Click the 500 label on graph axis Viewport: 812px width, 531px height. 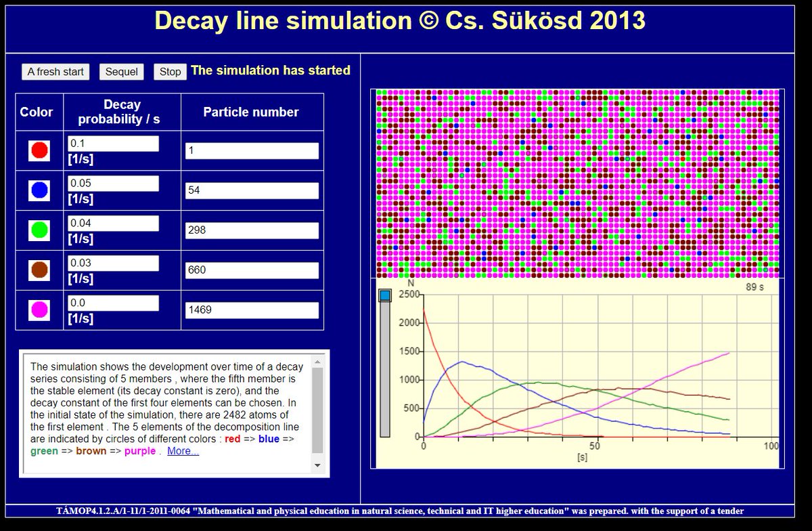pyautogui.click(x=411, y=408)
